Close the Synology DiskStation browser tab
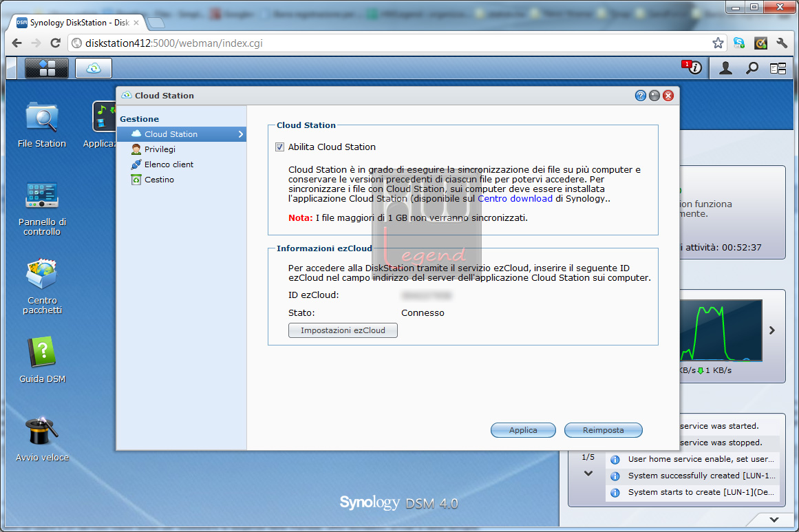Image resolution: width=799 pixels, height=532 pixels. [x=136, y=23]
